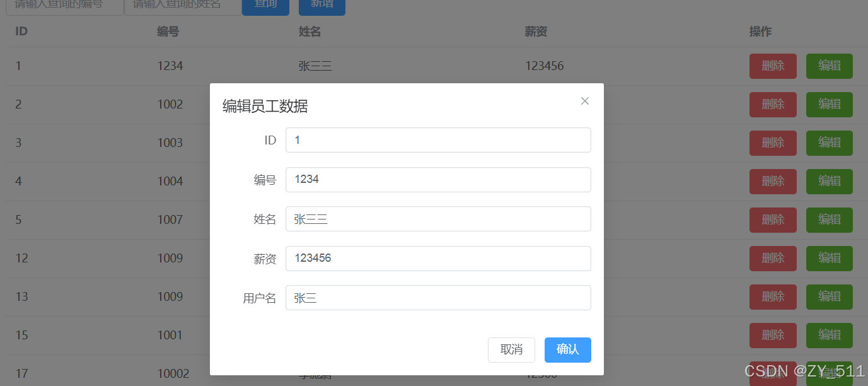The image size is (868, 386).
Task: Click the 编辑员工数据 dialog title
Action: [265, 107]
